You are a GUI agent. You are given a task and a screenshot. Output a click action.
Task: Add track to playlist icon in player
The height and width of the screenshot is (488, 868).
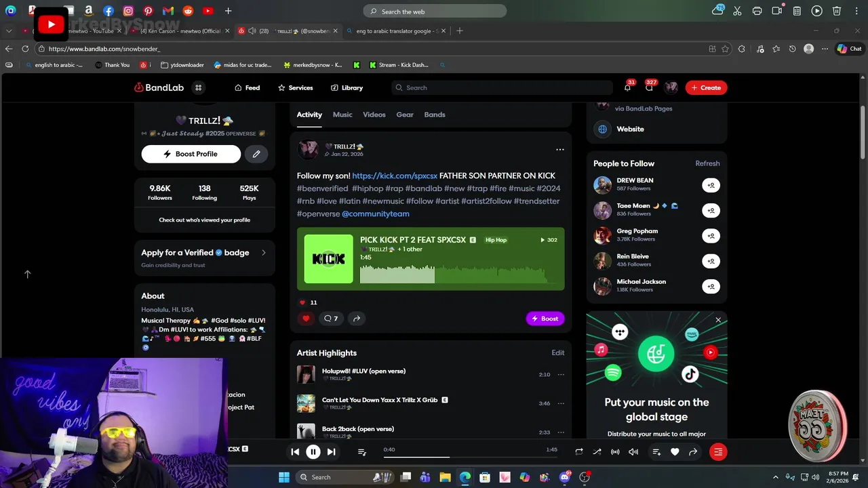(656, 452)
